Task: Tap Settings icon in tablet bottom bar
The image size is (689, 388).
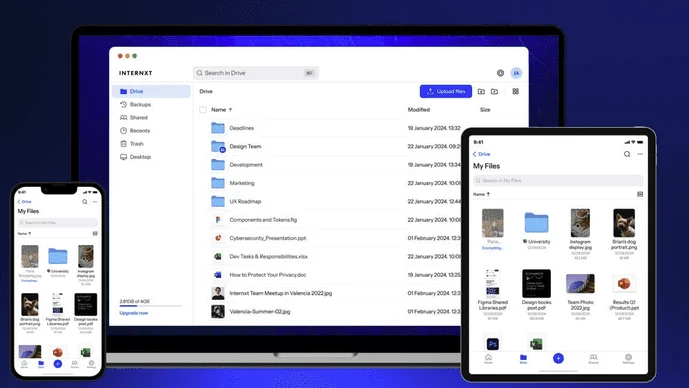Action: pyautogui.click(x=628, y=359)
